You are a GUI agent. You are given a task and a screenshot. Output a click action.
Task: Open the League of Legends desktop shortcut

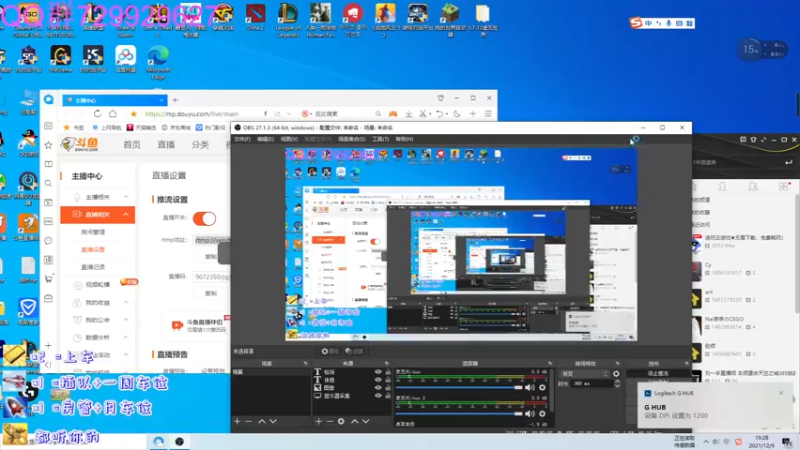tap(288, 20)
